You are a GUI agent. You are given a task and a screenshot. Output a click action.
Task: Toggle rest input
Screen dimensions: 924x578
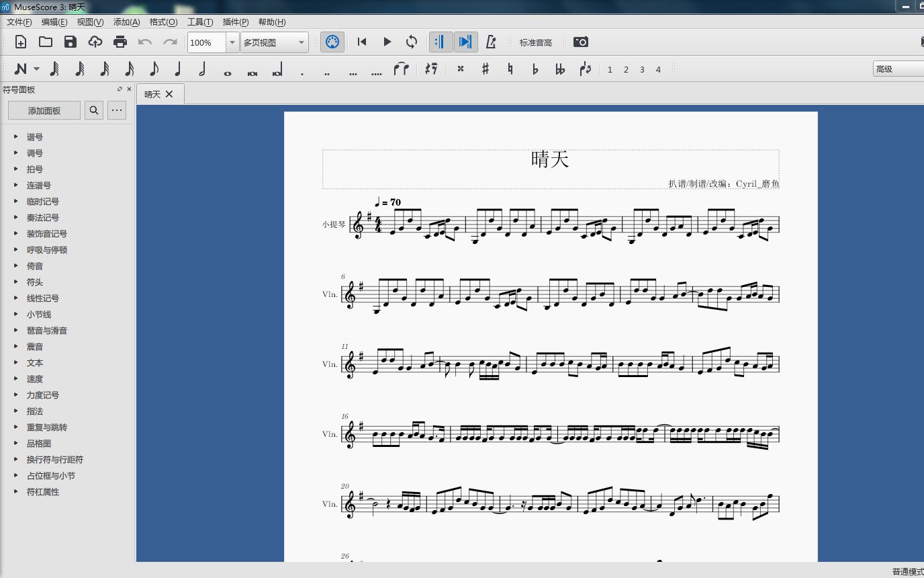[x=431, y=69]
